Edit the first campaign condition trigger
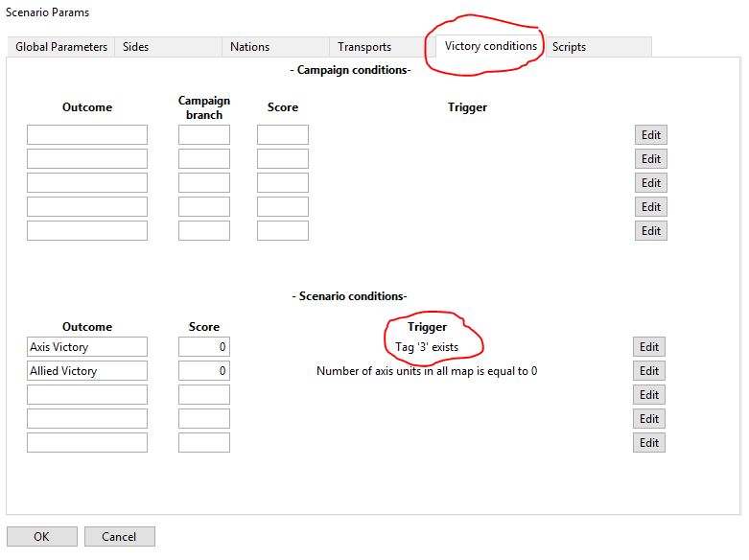 [x=651, y=135]
